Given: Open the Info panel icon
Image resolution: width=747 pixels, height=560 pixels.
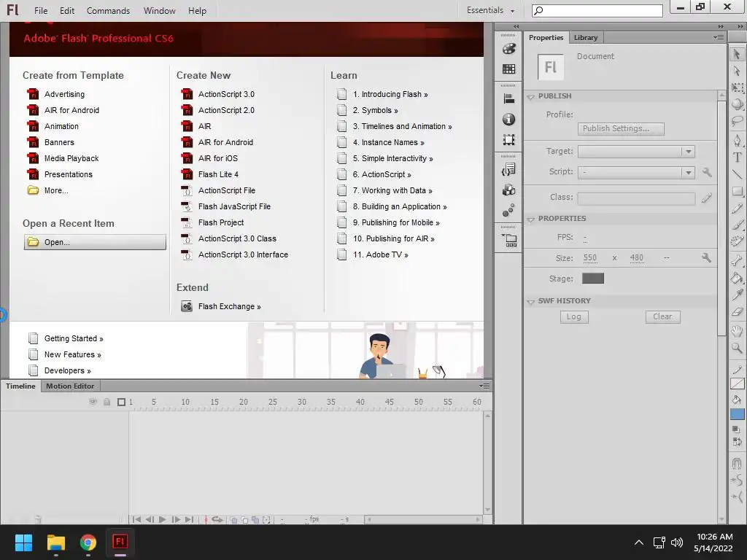Looking at the screenshot, I should coord(508,119).
